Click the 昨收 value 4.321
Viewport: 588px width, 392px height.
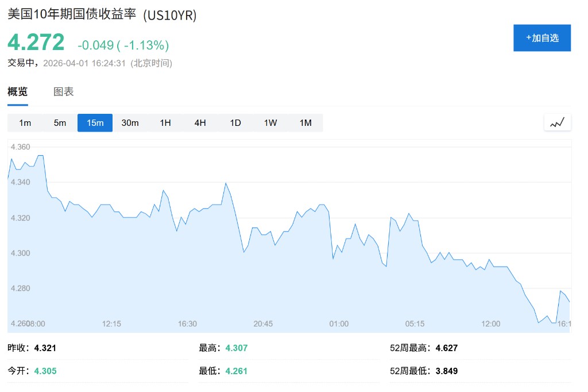[x=45, y=348]
